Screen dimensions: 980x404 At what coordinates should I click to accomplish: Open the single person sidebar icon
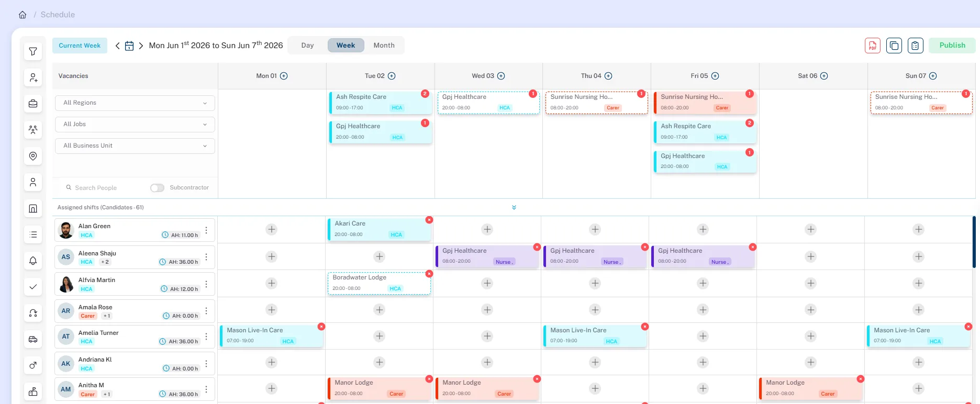[33, 182]
